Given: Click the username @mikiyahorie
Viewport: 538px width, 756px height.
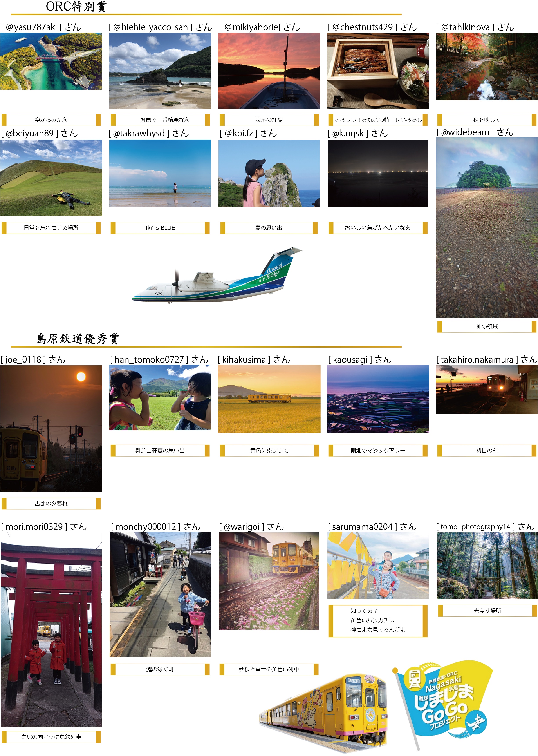Looking at the screenshot, I should point(251,27).
